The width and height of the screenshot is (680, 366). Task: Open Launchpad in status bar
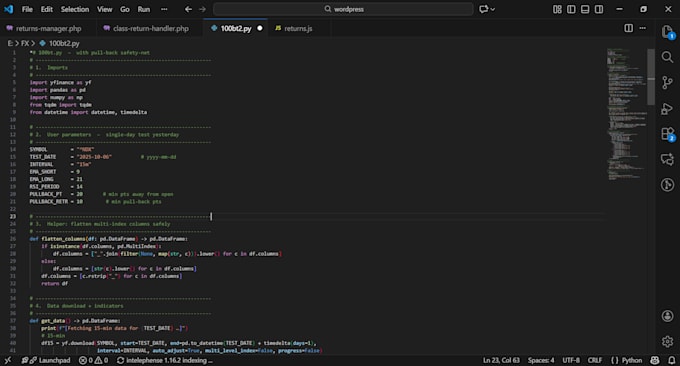click(x=46, y=360)
